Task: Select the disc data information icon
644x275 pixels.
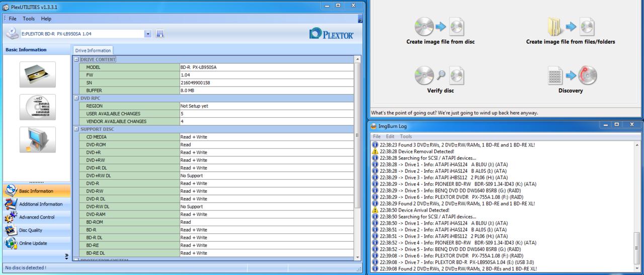Action: pos(37,107)
